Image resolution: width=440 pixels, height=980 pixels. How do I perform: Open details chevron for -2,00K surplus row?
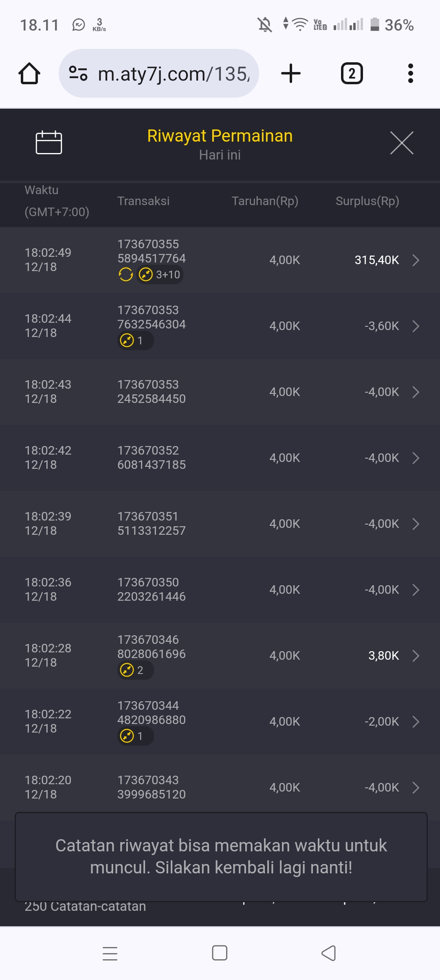click(416, 722)
